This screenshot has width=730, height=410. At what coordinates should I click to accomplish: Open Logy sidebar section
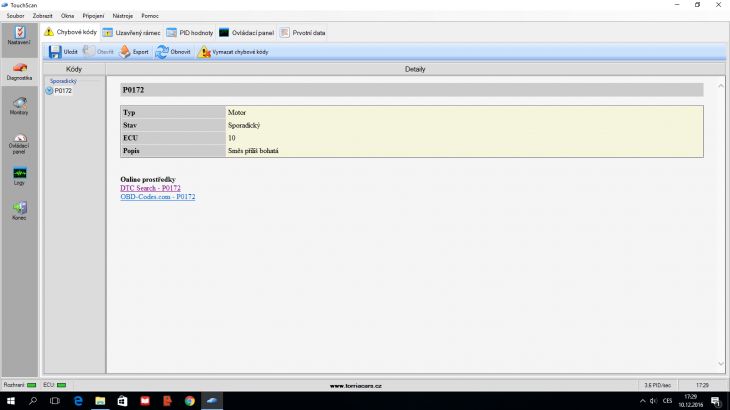pyautogui.click(x=19, y=176)
